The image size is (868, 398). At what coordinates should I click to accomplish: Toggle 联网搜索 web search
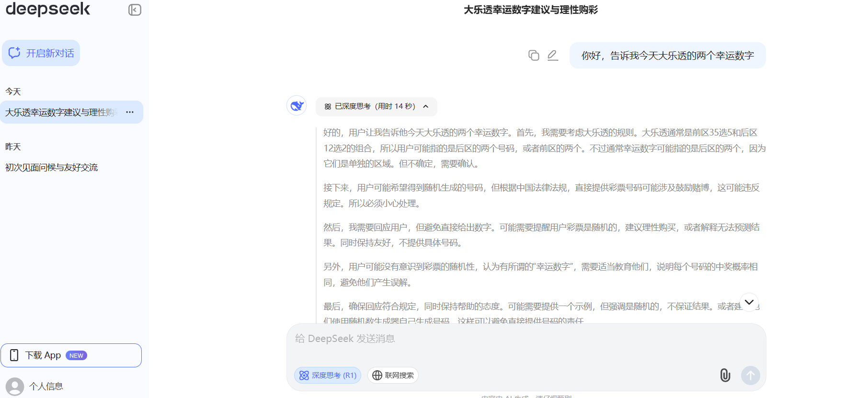393,375
